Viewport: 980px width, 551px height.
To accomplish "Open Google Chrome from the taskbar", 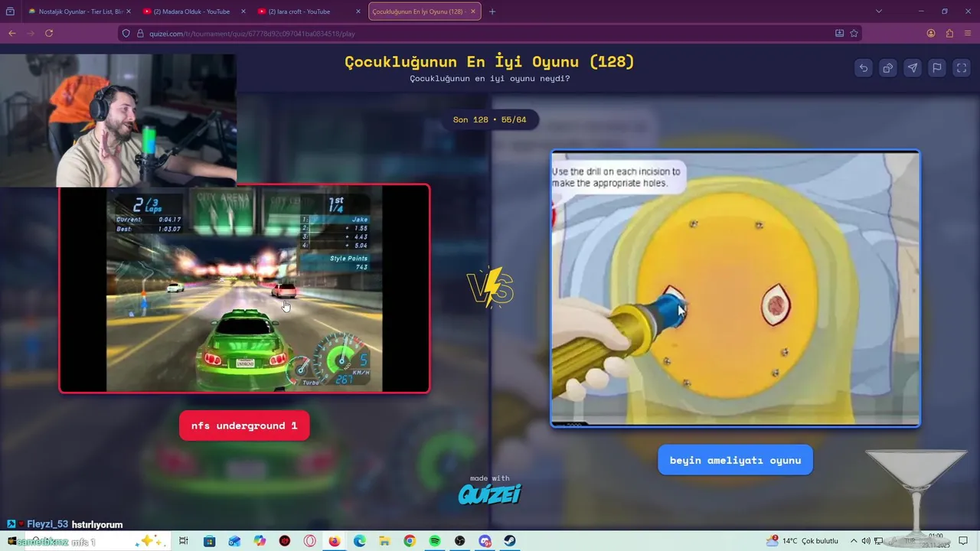I will (x=410, y=541).
